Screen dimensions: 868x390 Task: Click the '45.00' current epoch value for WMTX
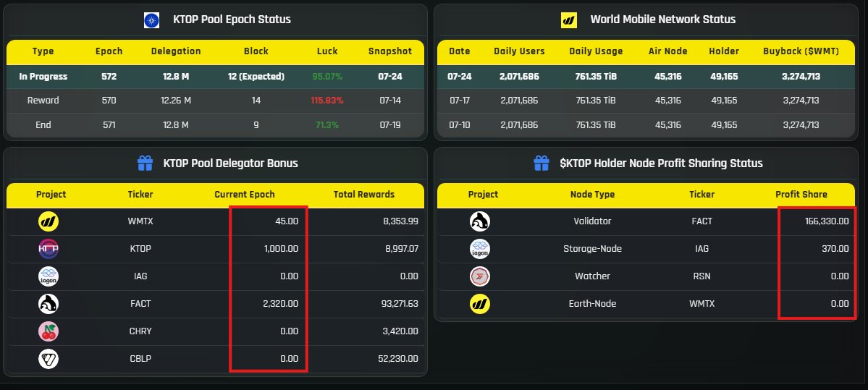tap(287, 221)
